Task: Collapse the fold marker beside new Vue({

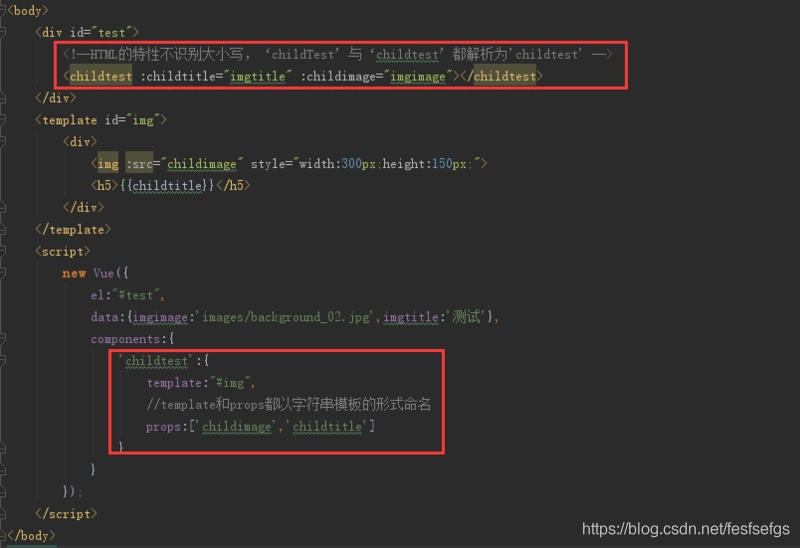Action: (2, 273)
